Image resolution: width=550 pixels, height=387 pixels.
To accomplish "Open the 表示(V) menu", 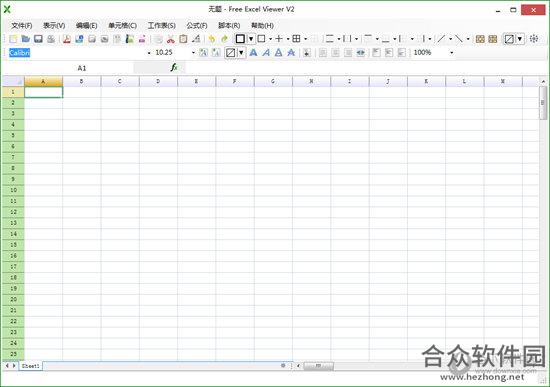I will coord(54,26).
